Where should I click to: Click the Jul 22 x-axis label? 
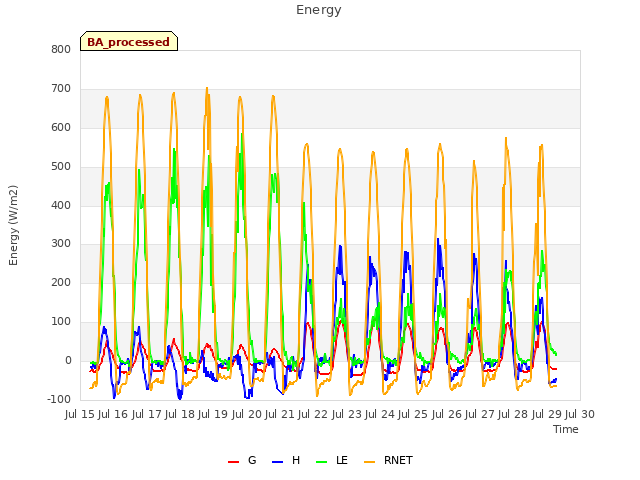tap(313, 414)
